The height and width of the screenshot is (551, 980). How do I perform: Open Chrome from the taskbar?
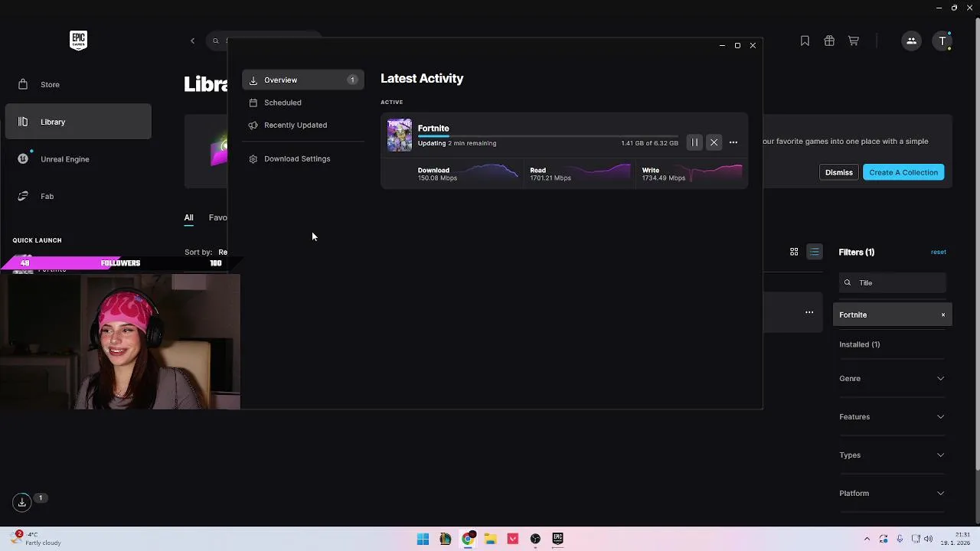(468, 539)
